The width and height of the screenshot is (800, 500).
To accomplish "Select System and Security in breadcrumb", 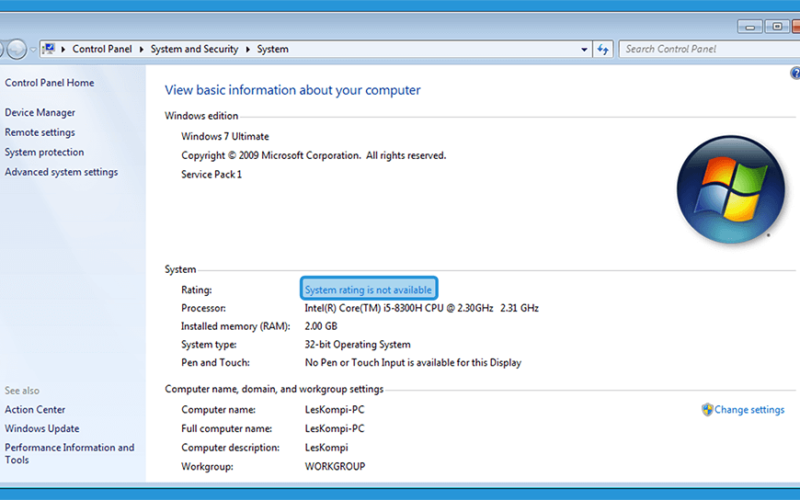I will [194, 49].
